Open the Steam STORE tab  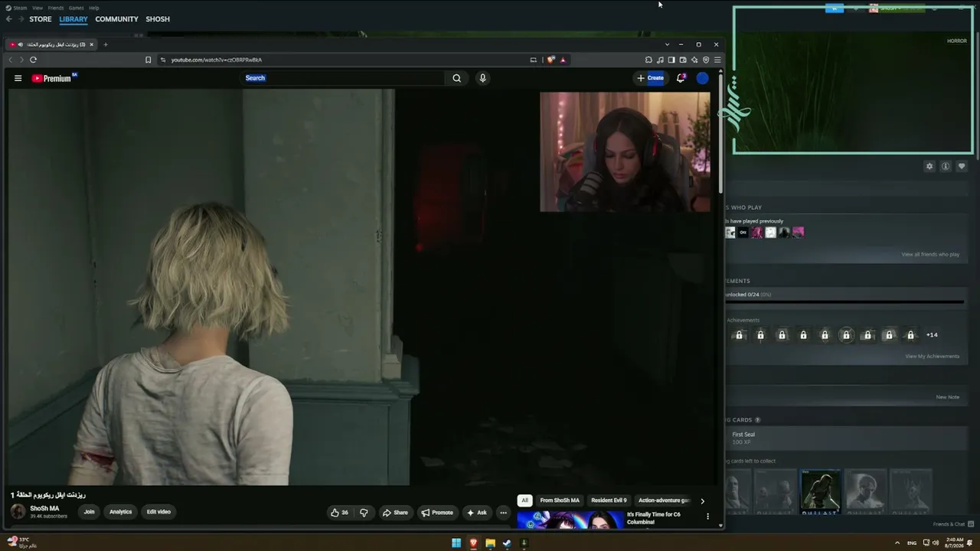point(41,19)
